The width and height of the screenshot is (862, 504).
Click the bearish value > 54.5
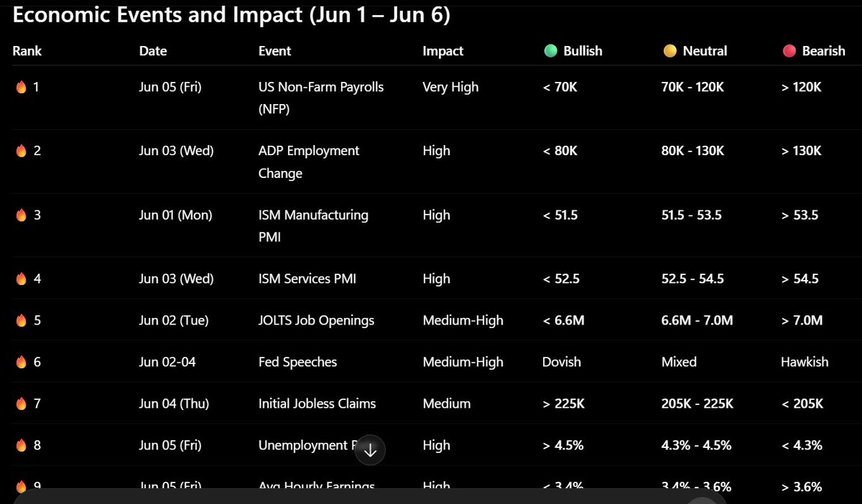point(800,279)
